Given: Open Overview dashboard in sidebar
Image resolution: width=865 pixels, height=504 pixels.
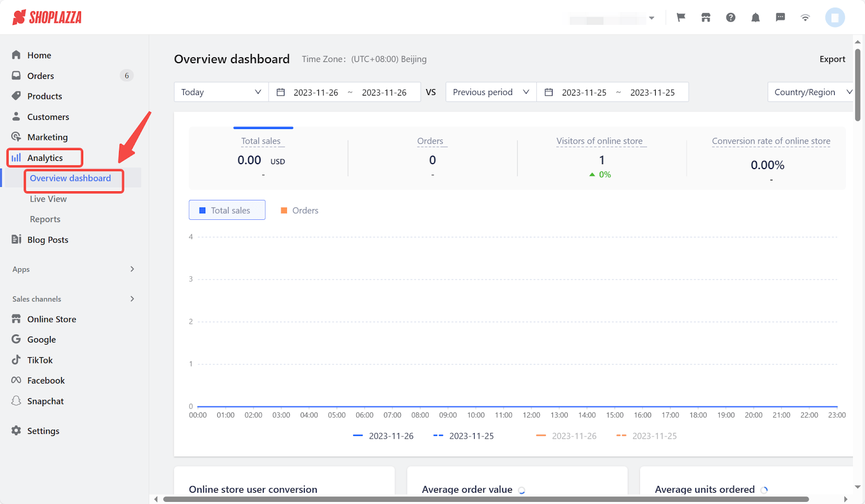Looking at the screenshot, I should (70, 178).
